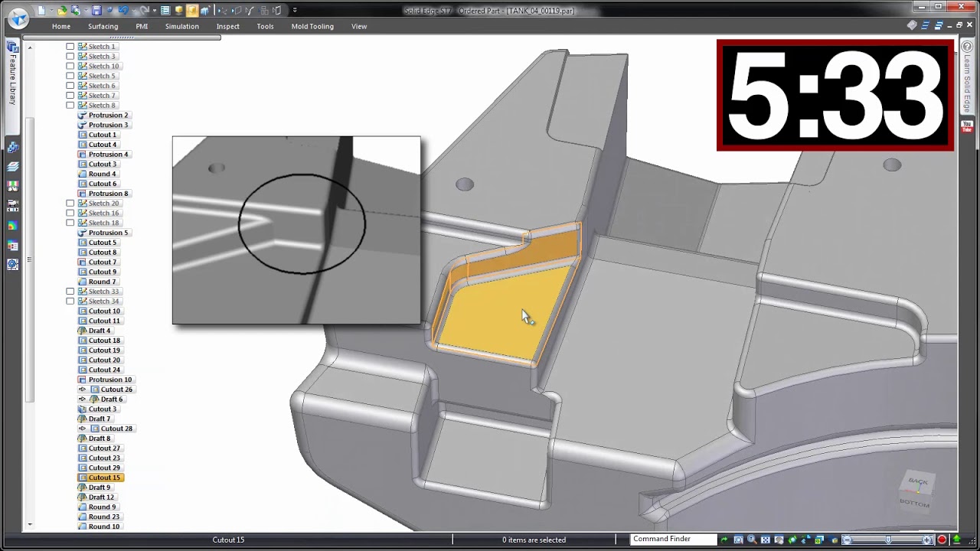980x551 pixels.
Task: Check the Sketch 34 checkbox
Action: pyautogui.click(x=70, y=302)
